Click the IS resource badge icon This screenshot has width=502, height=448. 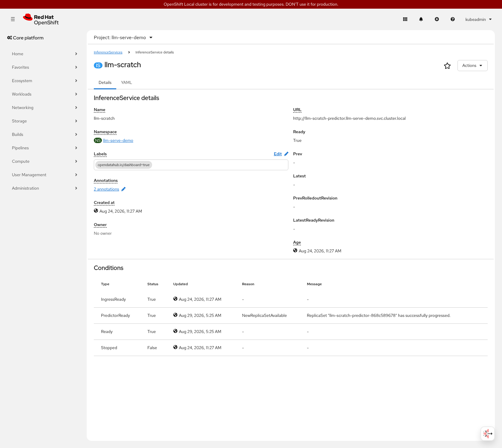pyautogui.click(x=98, y=65)
